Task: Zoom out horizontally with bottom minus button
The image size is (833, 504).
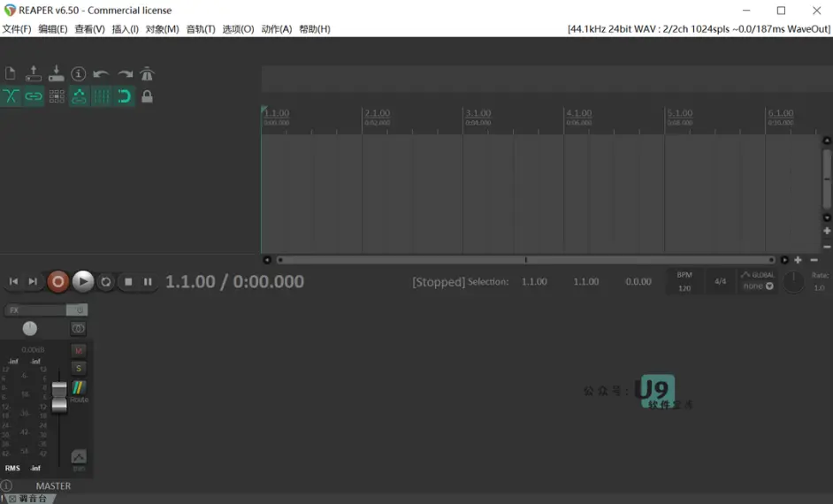Action: (x=814, y=260)
